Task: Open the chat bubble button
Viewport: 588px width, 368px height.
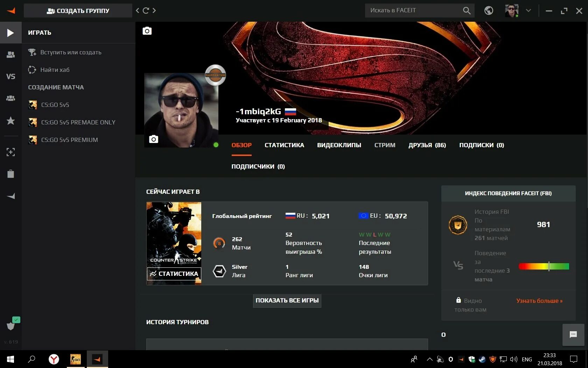Action: tap(573, 335)
